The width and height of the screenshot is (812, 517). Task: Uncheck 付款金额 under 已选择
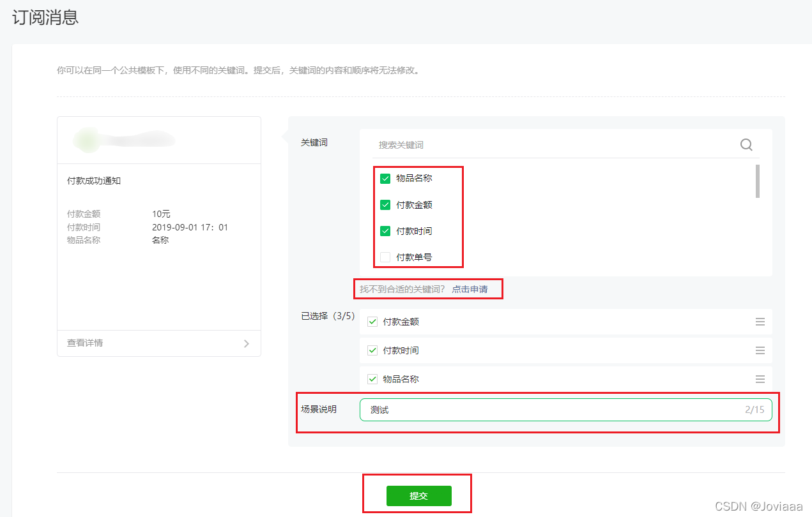372,322
